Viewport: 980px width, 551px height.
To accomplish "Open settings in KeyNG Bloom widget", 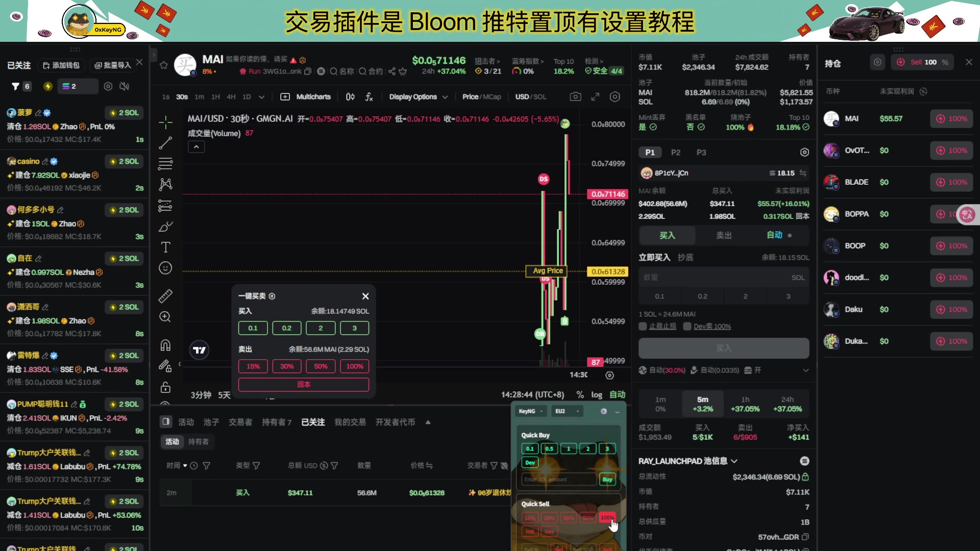I will (604, 411).
